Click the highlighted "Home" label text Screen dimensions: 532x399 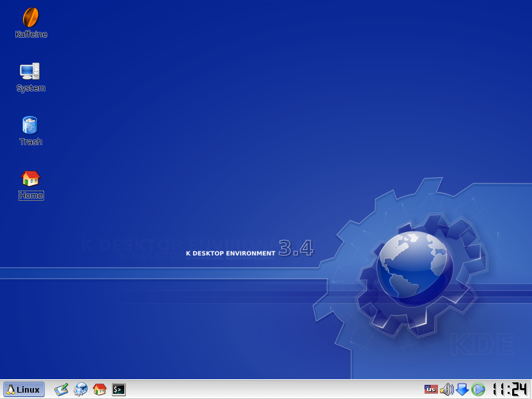(x=31, y=196)
